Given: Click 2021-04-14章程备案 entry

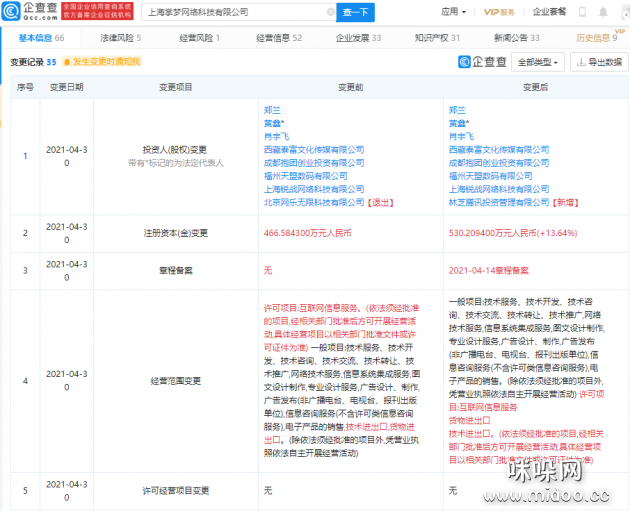Looking at the screenshot, I should point(489,271).
